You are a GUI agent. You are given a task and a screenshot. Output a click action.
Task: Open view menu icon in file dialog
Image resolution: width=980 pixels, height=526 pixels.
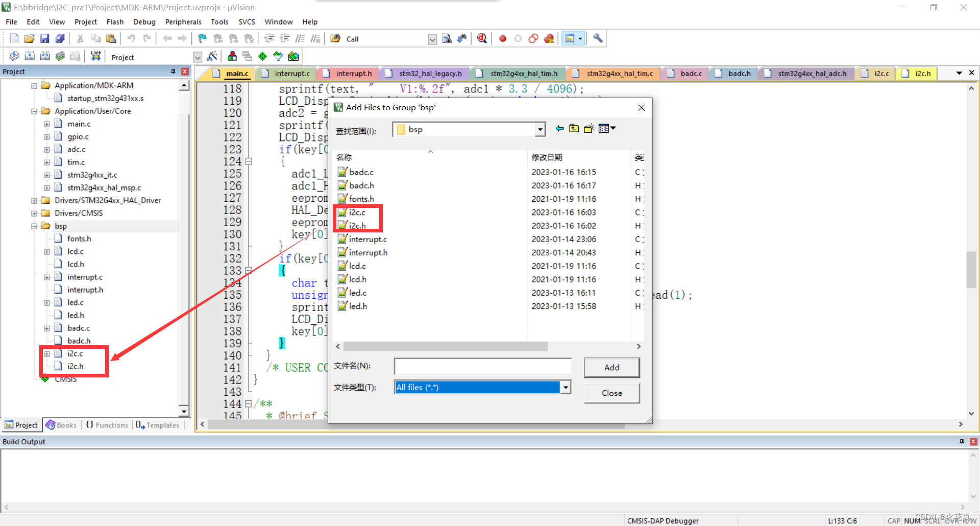(607, 129)
